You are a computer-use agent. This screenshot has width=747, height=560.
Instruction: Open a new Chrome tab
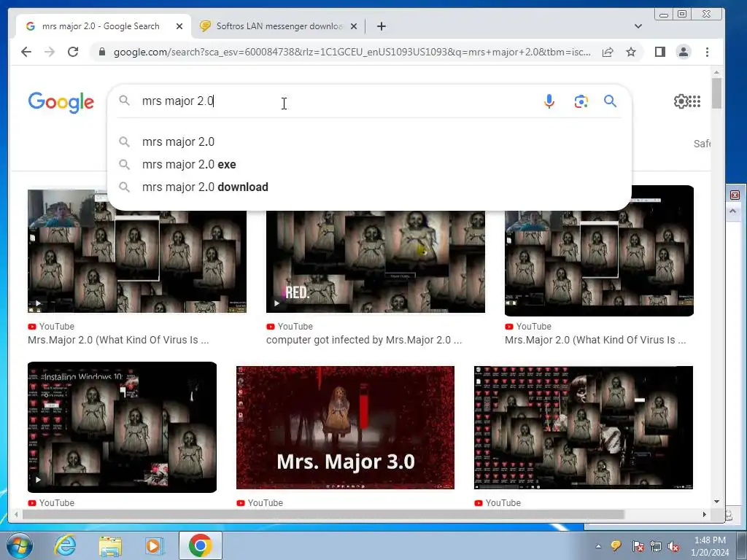[x=381, y=26]
